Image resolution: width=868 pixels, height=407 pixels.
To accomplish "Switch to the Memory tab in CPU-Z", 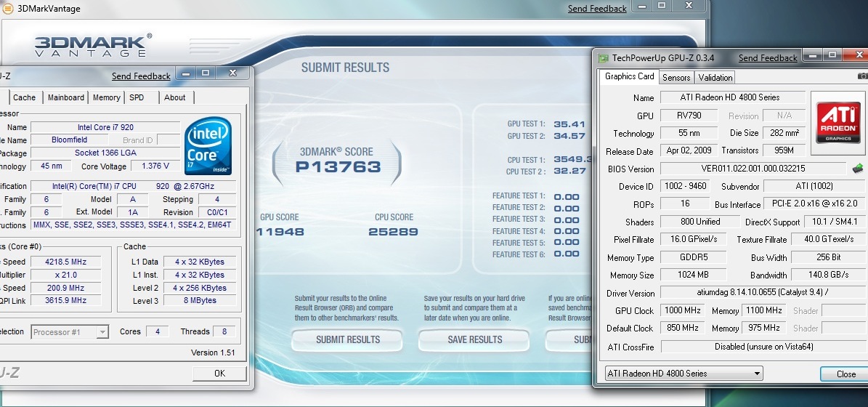I will [106, 97].
